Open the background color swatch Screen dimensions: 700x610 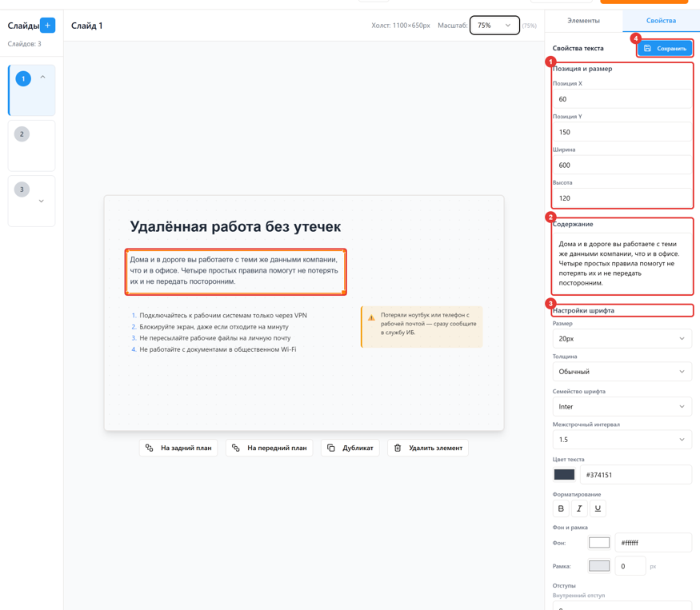coord(599,543)
